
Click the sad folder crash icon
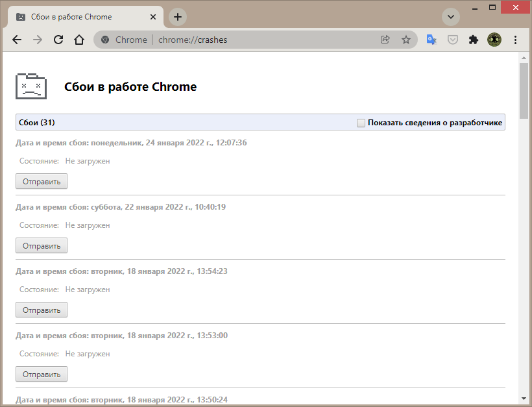pos(31,86)
